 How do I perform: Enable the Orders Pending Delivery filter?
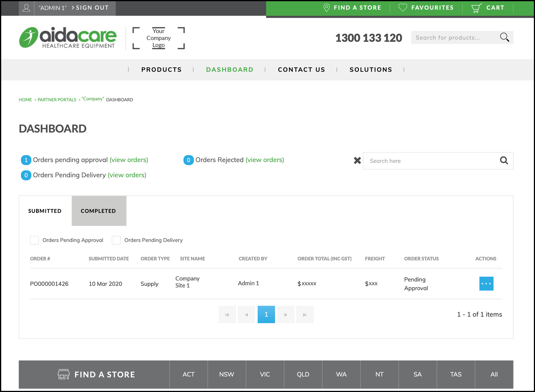[116, 240]
